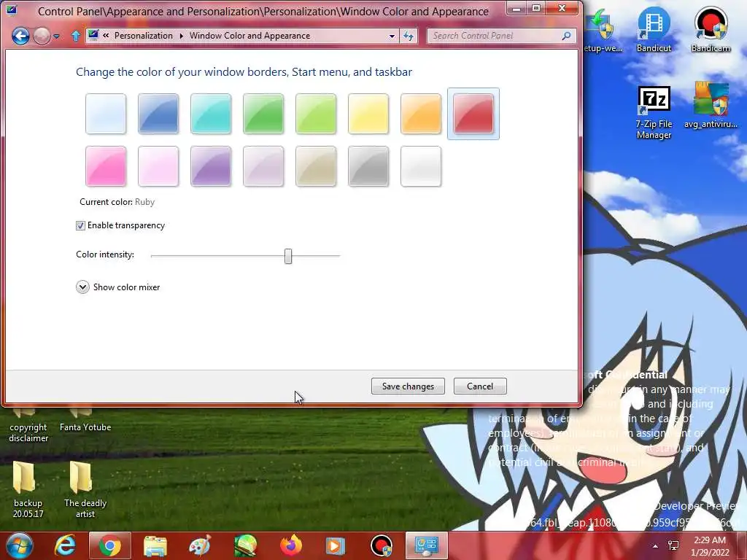Select the Fanta Yotube desktop item
The height and width of the screenshot is (560, 747).
click(85, 421)
